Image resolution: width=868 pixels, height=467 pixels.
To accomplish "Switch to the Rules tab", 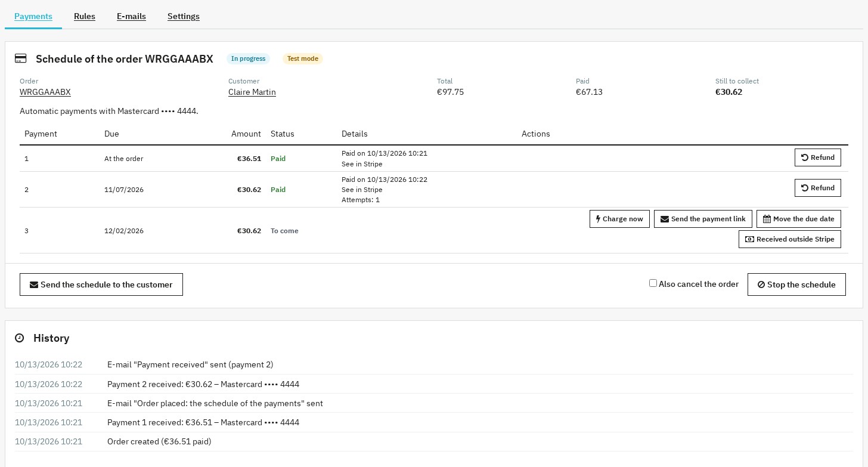I will pyautogui.click(x=85, y=16).
